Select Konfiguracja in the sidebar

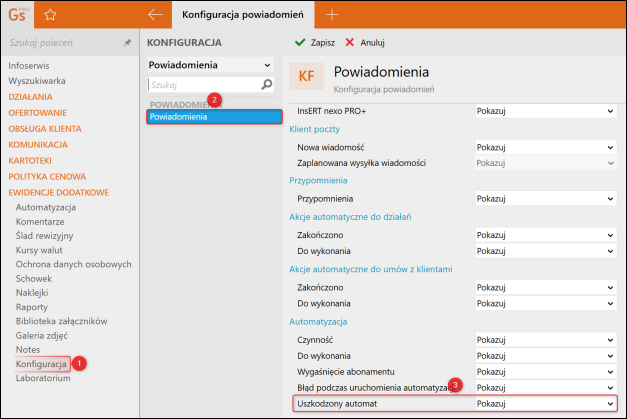(41, 364)
